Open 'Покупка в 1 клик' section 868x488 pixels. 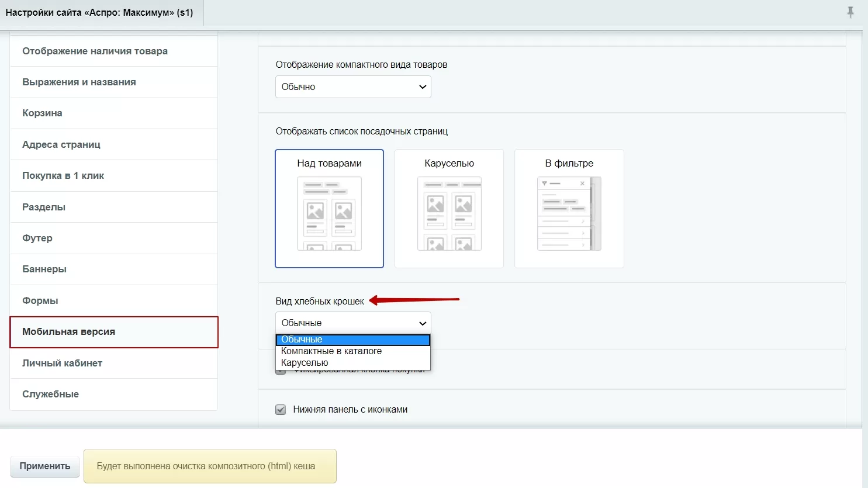114,176
